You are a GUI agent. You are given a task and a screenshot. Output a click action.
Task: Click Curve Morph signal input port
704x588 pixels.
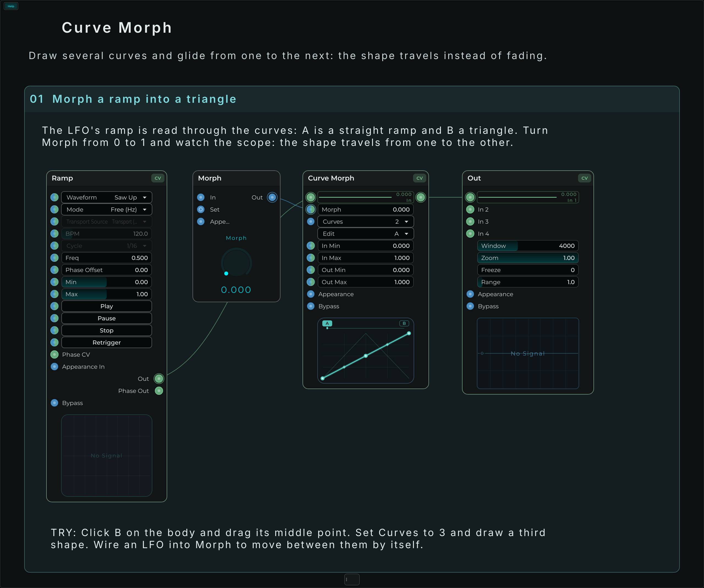coord(311,197)
